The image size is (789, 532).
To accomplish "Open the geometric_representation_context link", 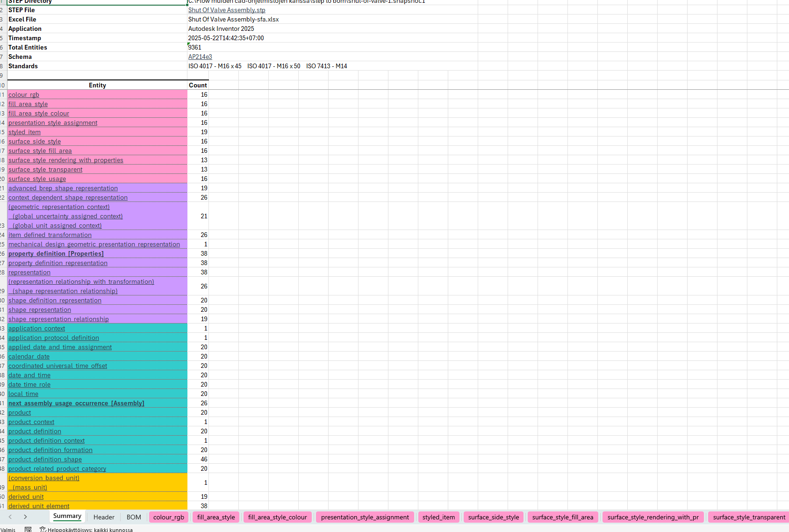I will pyautogui.click(x=59, y=207).
